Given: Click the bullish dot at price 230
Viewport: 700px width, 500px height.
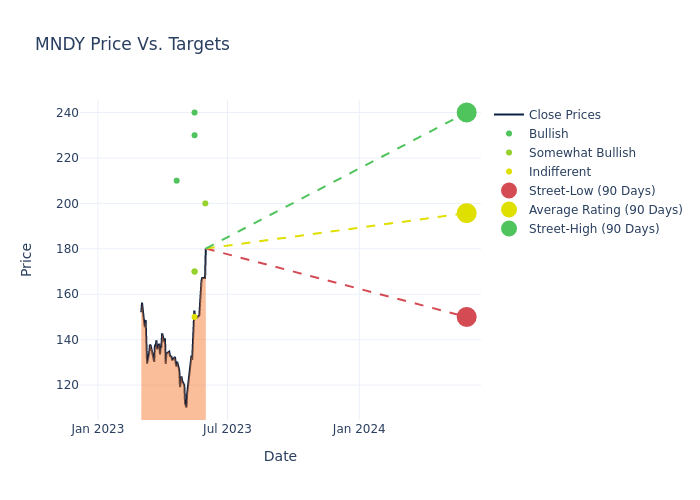Looking at the screenshot, I should click(x=194, y=135).
